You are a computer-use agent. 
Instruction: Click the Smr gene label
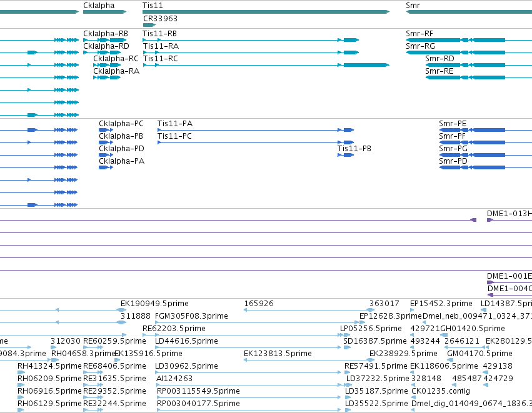point(413,6)
